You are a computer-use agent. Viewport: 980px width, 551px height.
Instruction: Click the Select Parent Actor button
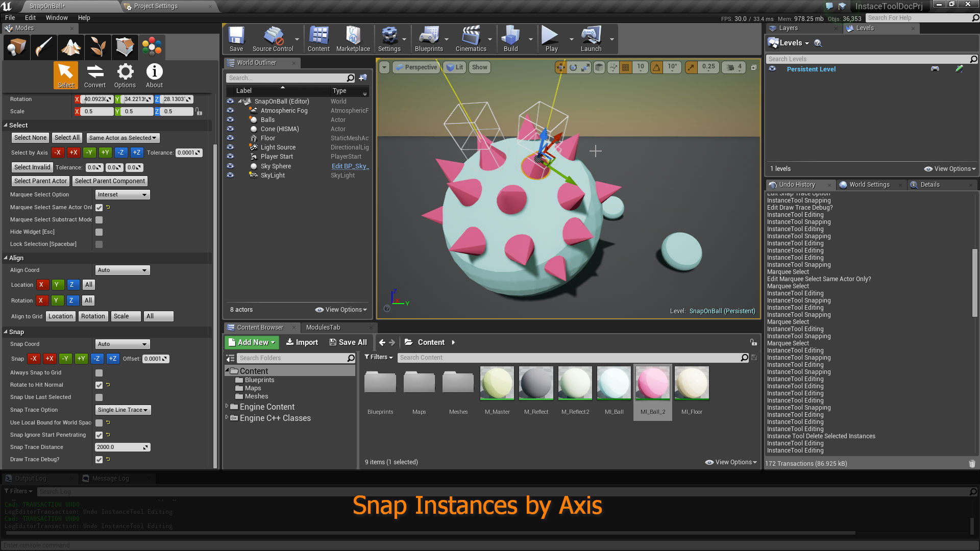(40, 180)
